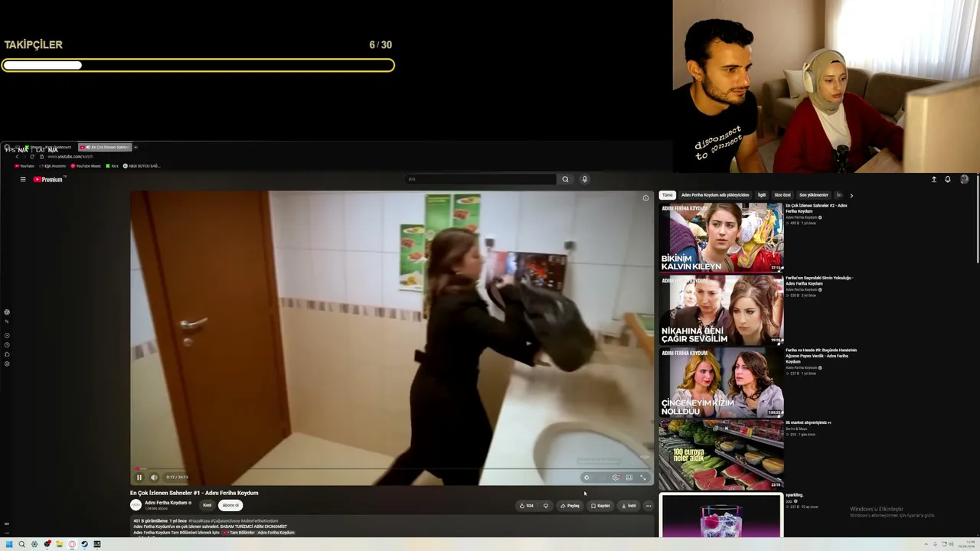980x551 pixels.
Task: Open the Steam taskbar icon
Action: (x=84, y=544)
